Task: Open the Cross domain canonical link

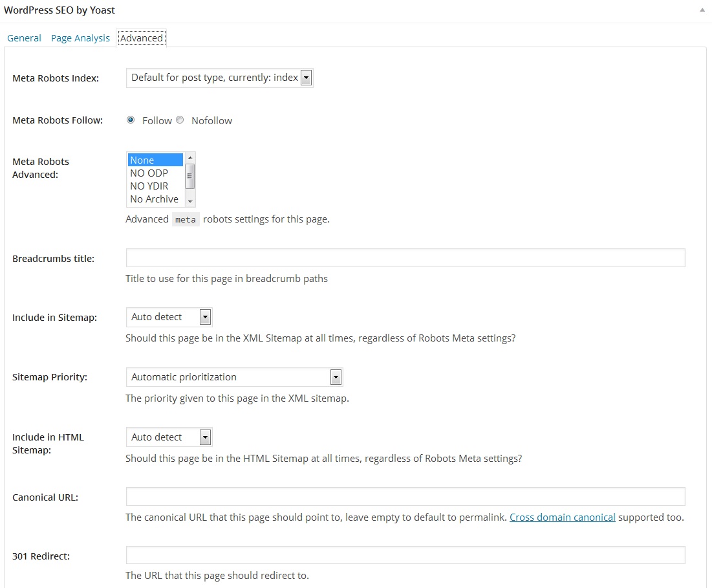Action: [x=562, y=517]
